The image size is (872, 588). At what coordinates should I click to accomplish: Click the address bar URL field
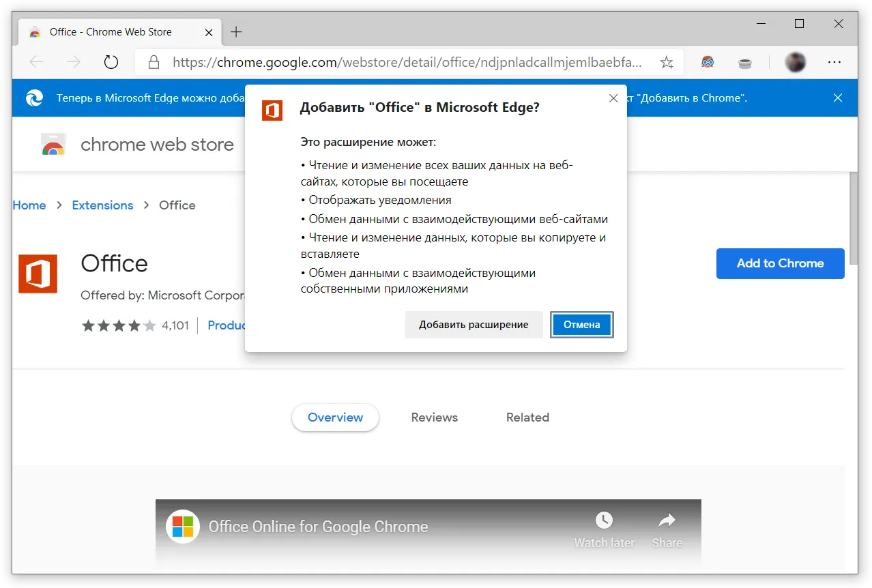click(x=406, y=63)
